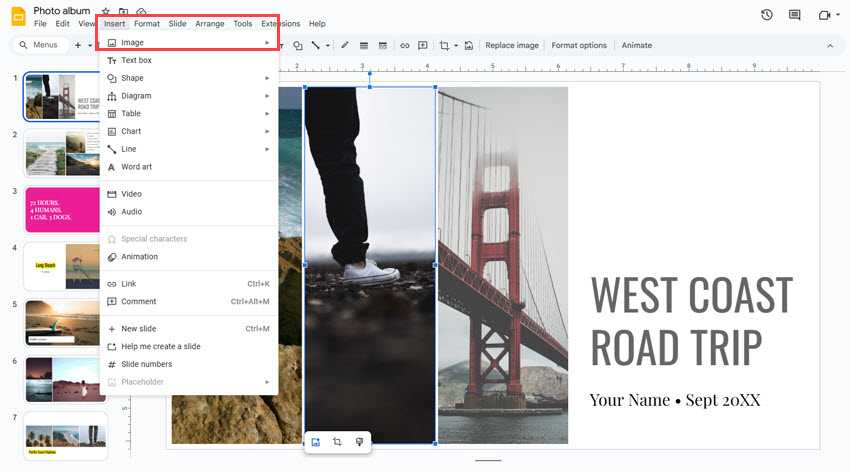Select the Line tool in toolbar
850x472 pixels.
[x=315, y=46]
